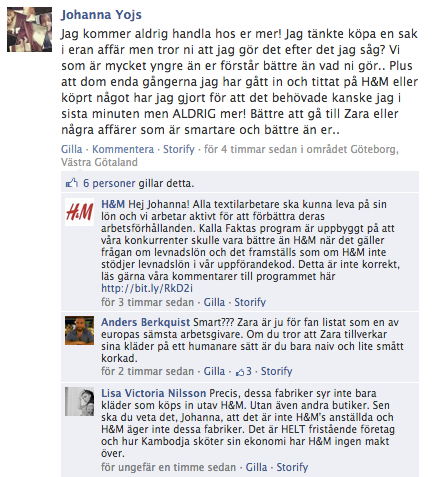Open Anders Berkquist name link
This screenshot has width=438, height=477.
tap(146, 322)
